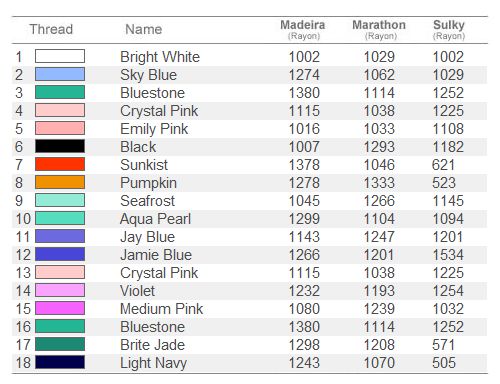Screen dimensions: 500x384
Task: Click the Sulky Rayon column header
Action: coord(449,30)
